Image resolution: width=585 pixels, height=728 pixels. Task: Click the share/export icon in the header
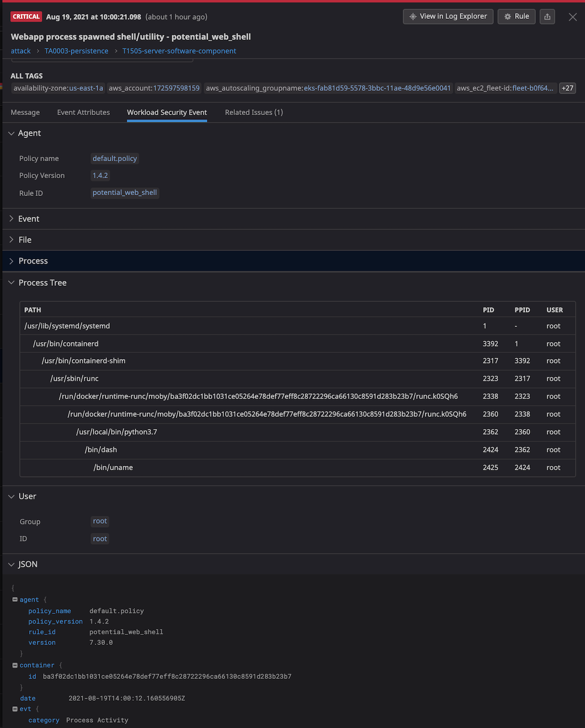pos(547,16)
